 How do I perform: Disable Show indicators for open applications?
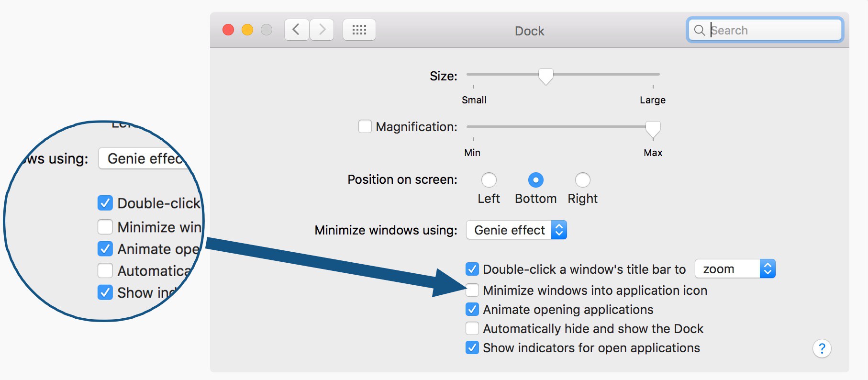(471, 348)
